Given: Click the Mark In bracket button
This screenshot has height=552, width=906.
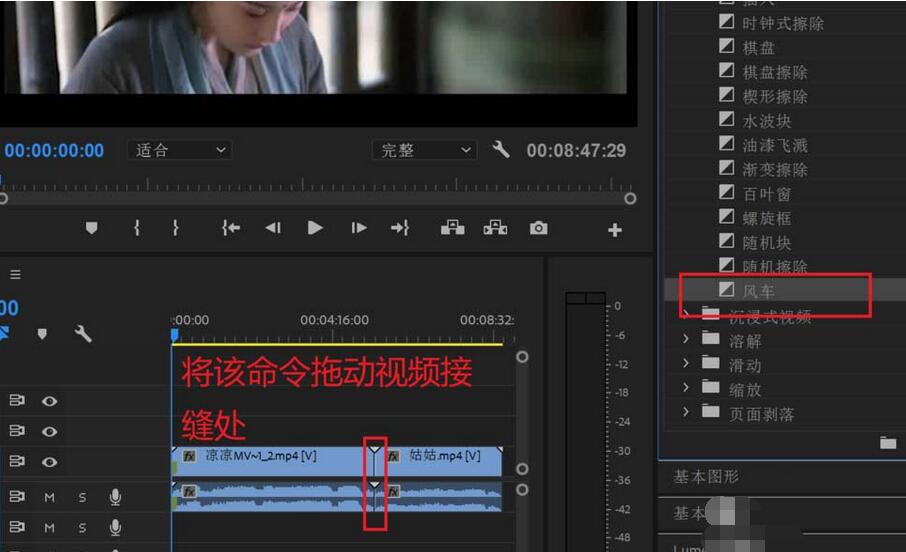Looking at the screenshot, I should (137, 228).
